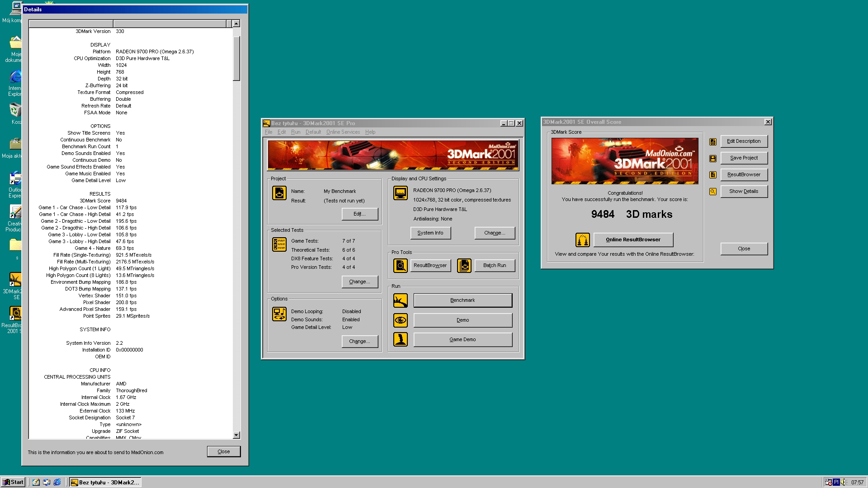868x488 pixels.
Task: Click the Details list scroll-up arrow
Action: 236,23
